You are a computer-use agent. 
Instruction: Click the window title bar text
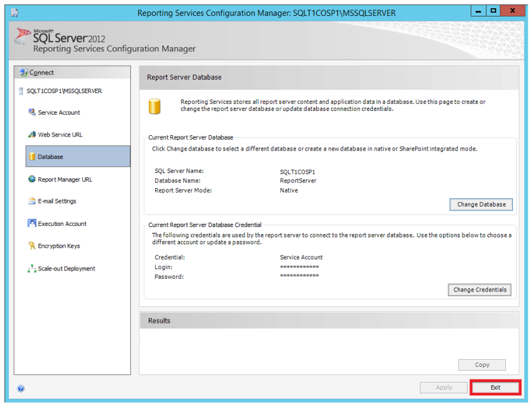pyautogui.click(x=266, y=13)
